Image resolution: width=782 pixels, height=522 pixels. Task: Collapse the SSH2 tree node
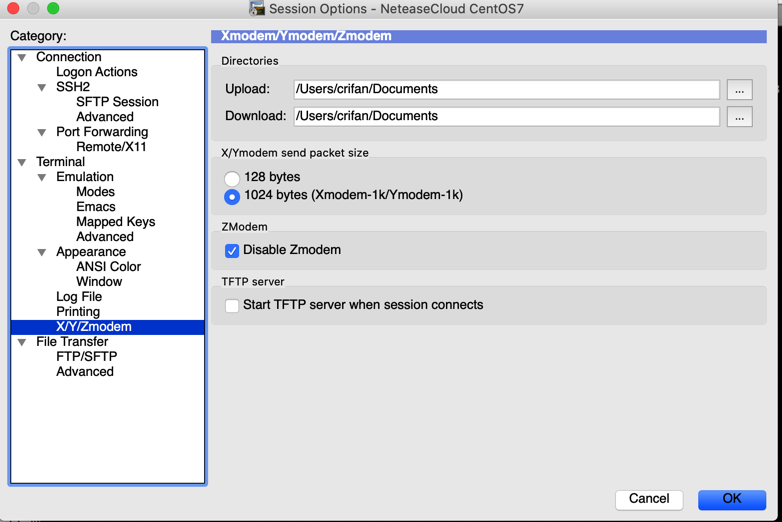click(42, 88)
